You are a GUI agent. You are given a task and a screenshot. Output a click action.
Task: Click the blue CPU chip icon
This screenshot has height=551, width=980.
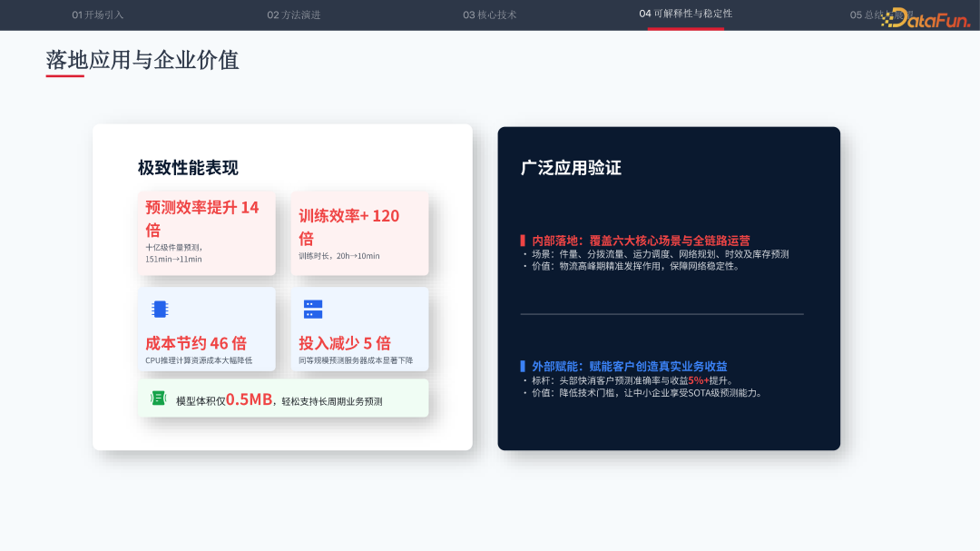click(x=160, y=309)
